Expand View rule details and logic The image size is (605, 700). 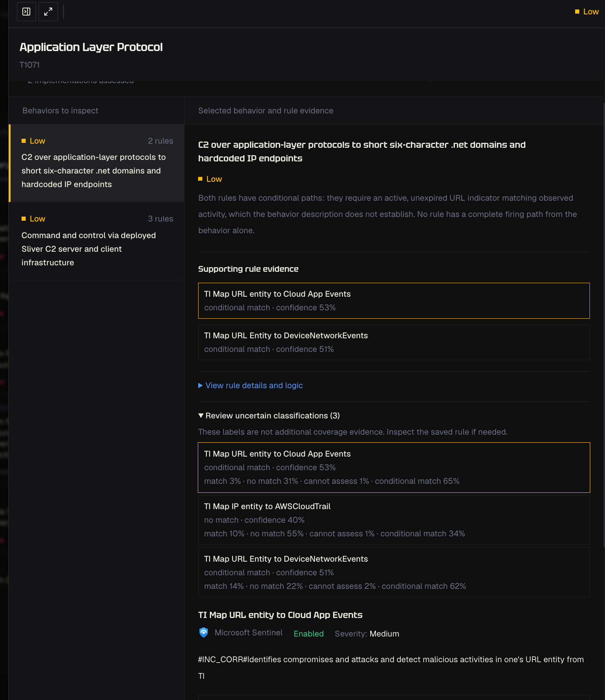[x=254, y=386]
